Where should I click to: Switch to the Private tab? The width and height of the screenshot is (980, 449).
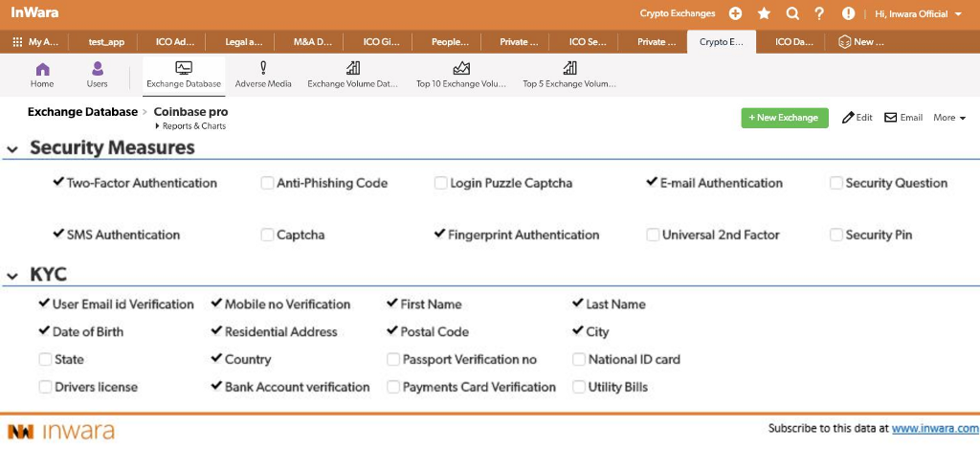click(516, 42)
